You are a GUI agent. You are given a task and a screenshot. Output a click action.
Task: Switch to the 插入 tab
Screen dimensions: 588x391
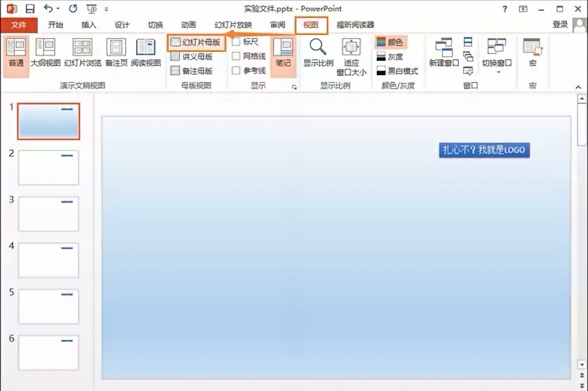click(x=89, y=24)
